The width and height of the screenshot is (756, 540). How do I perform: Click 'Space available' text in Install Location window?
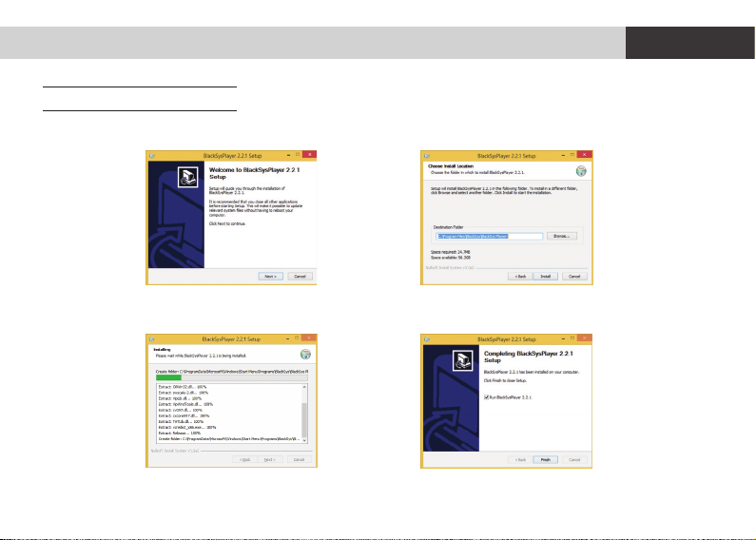tap(451, 258)
